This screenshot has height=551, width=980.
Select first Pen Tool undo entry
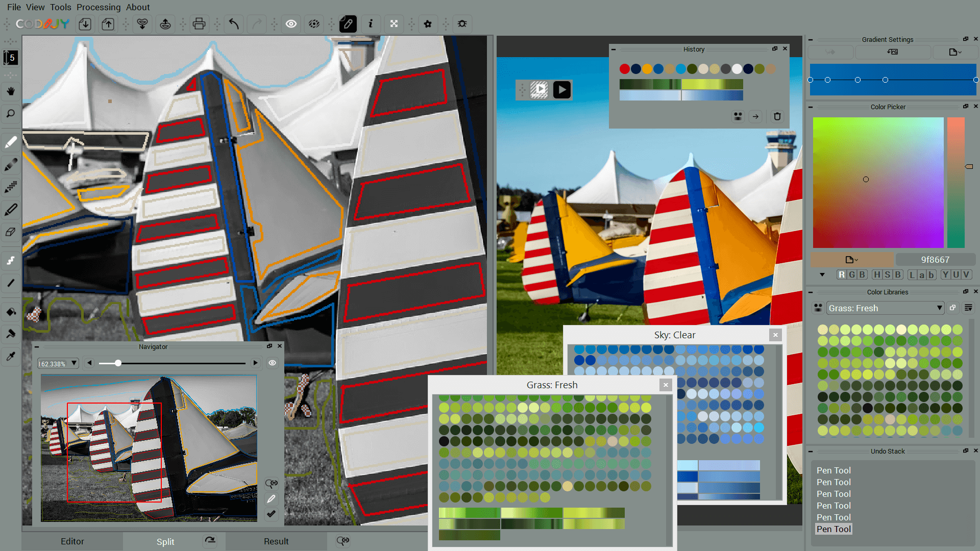click(x=834, y=470)
